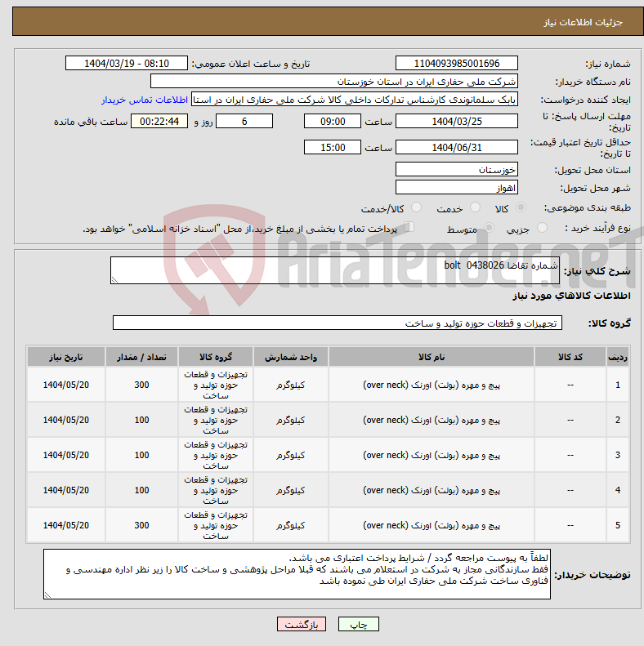The image size is (644, 646).
Task: Click the کد کالا column header
Action: (570, 357)
